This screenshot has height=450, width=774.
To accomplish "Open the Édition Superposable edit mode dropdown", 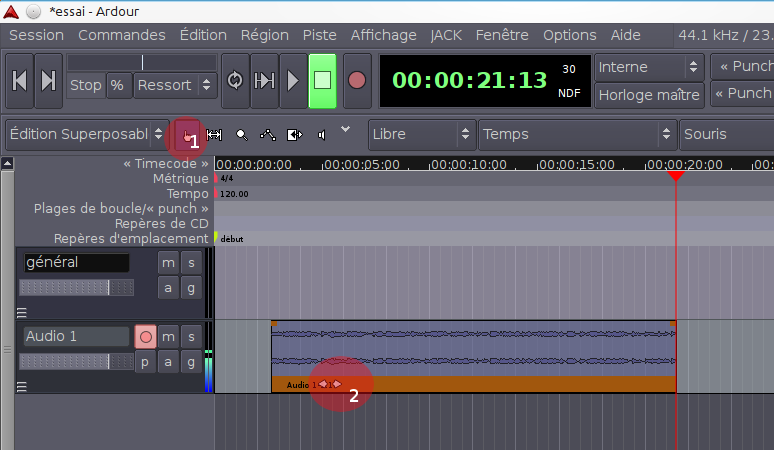I will pos(87,134).
